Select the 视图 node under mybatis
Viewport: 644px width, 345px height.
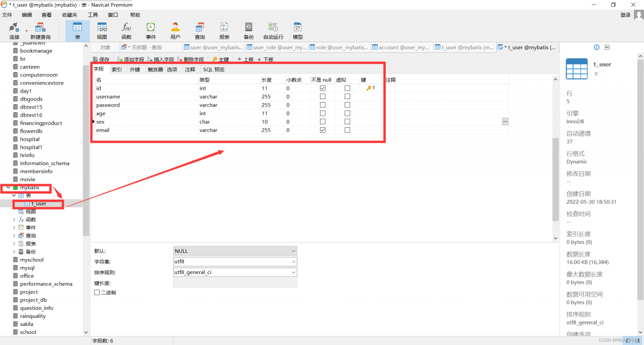(31, 212)
